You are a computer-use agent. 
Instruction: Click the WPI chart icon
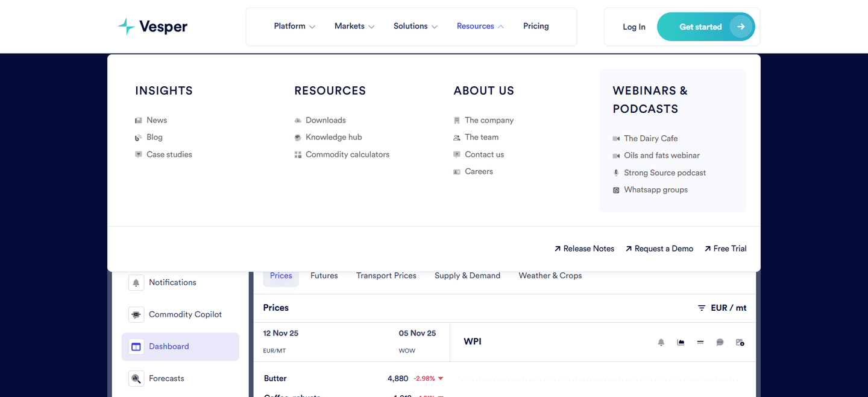point(681,342)
